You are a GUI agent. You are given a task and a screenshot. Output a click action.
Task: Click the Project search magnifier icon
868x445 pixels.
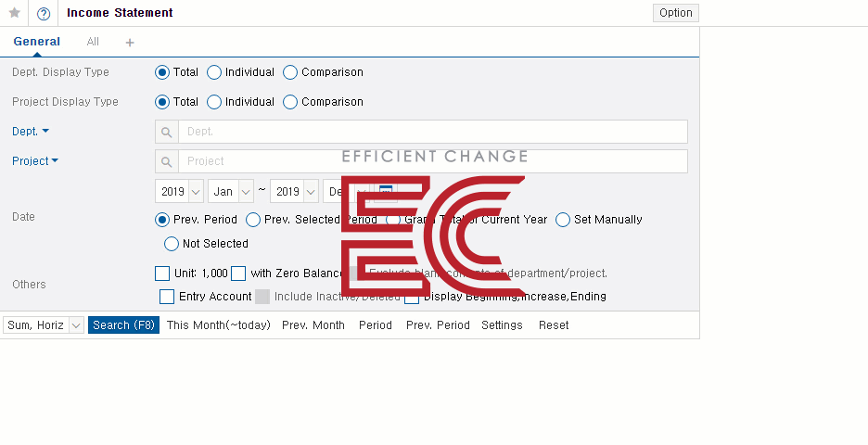pyautogui.click(x=167, y=161)
